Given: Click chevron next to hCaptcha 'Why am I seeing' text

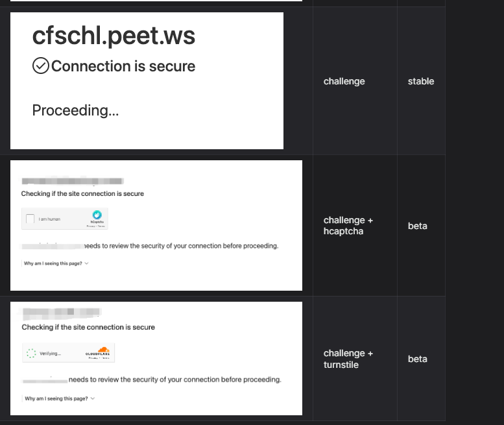Looking at the screenshot, I should pyautogui.click(x=86, y=263).
